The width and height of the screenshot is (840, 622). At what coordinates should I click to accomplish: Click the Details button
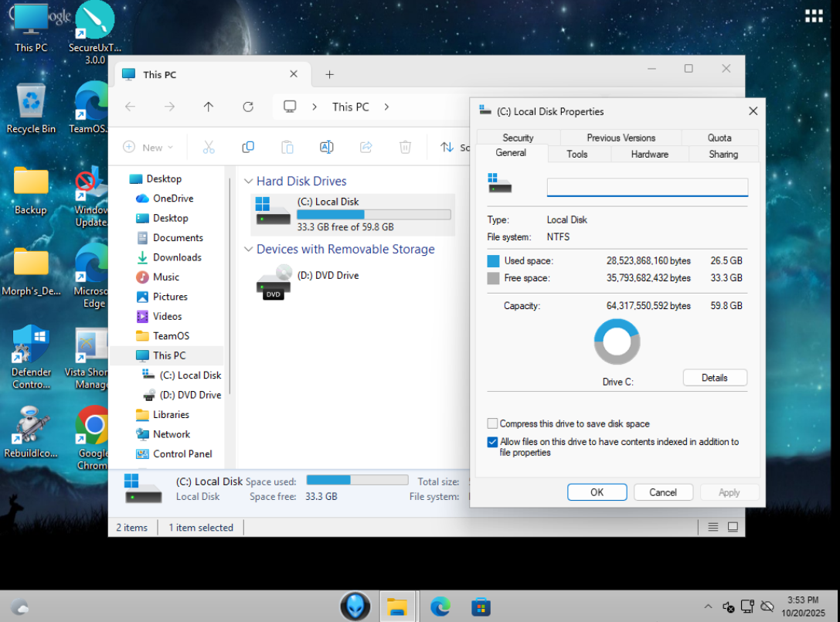[715, 378]
